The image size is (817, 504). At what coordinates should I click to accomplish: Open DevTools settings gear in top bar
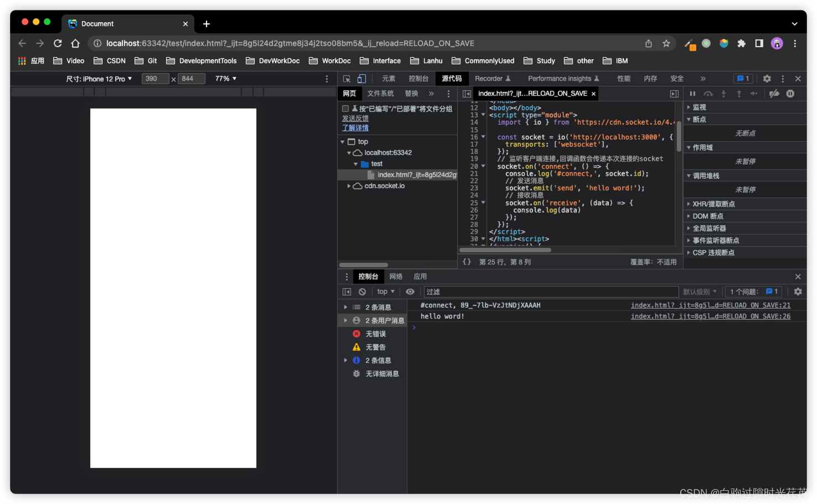(x=767, y=79)
